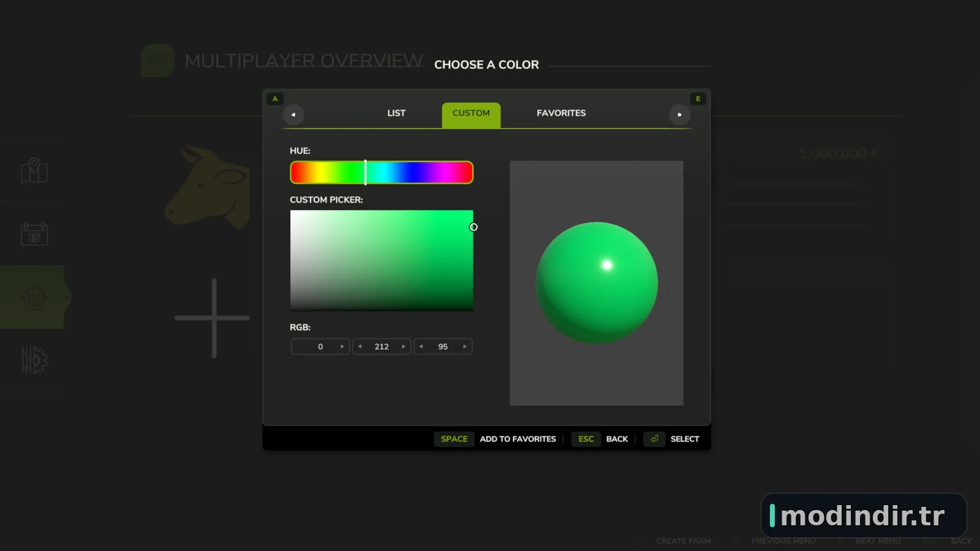Image resolution: width=980 pixels, height=551 pixels.
Task: Click the hue slider bar
Action: tap(382, 173)
